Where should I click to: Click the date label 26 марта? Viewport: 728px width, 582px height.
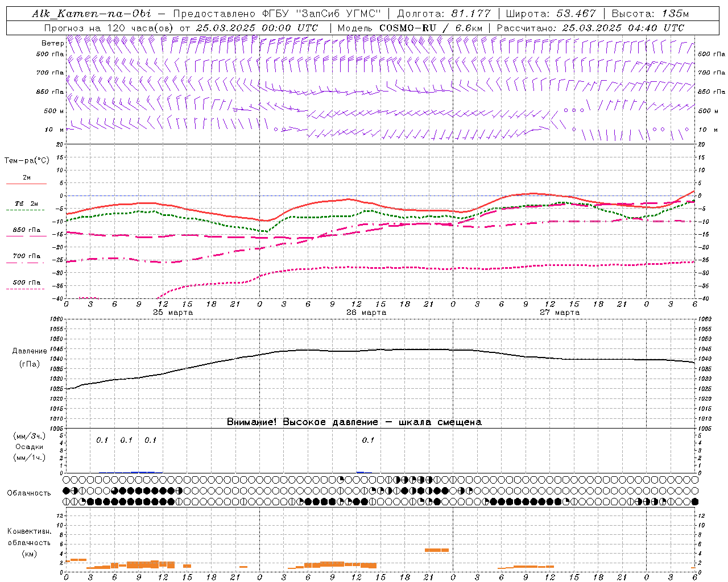(x=366, y=313)
